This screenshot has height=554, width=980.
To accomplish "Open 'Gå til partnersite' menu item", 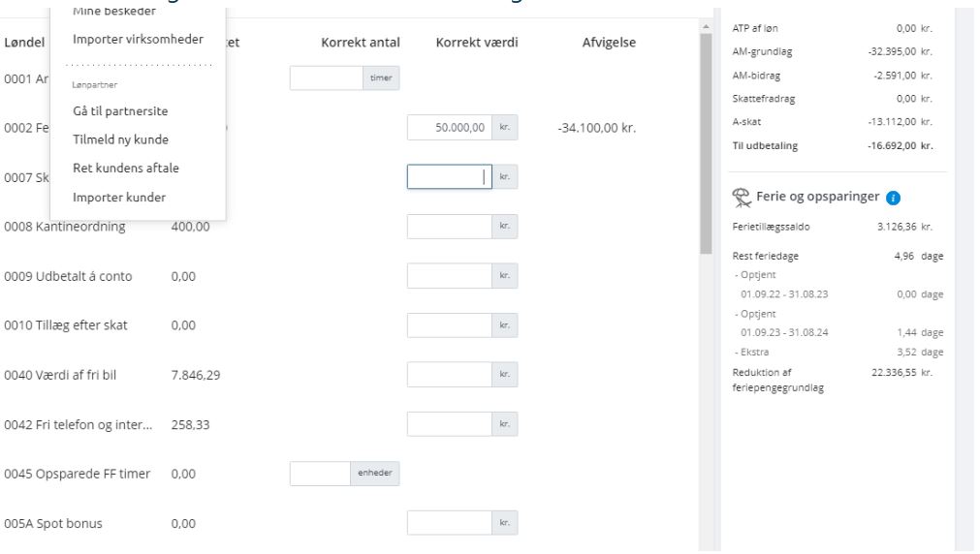I will 120,111.
